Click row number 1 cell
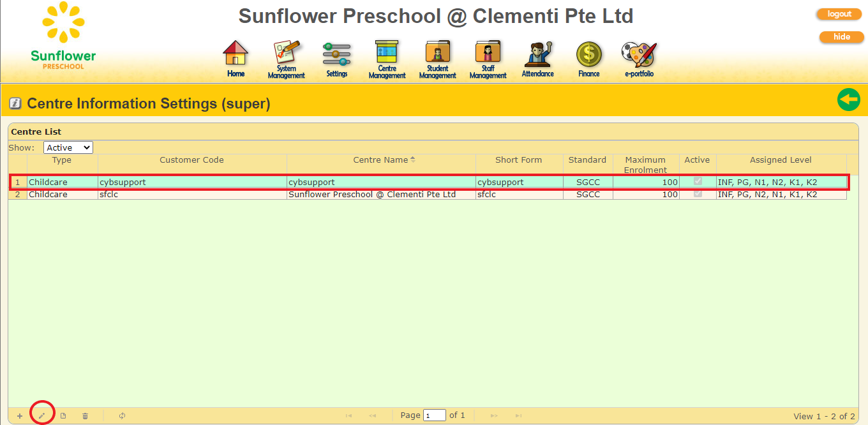The image size is (868, 425). pyautogui.click(x=18, y=182)
